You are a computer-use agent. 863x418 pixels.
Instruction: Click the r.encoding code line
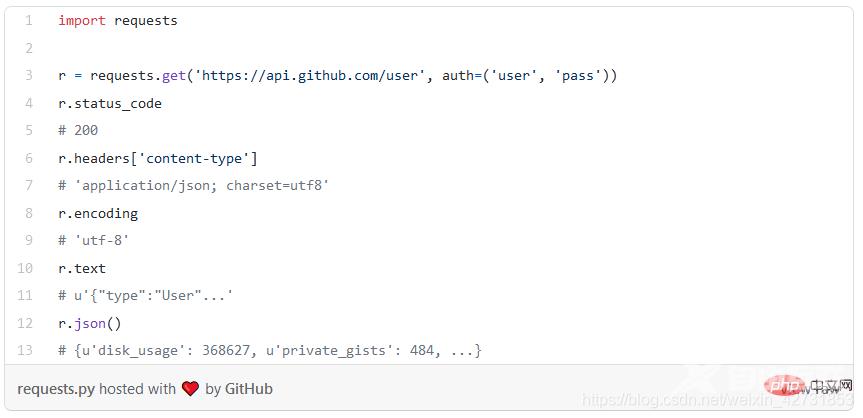(x=98, y=213)
